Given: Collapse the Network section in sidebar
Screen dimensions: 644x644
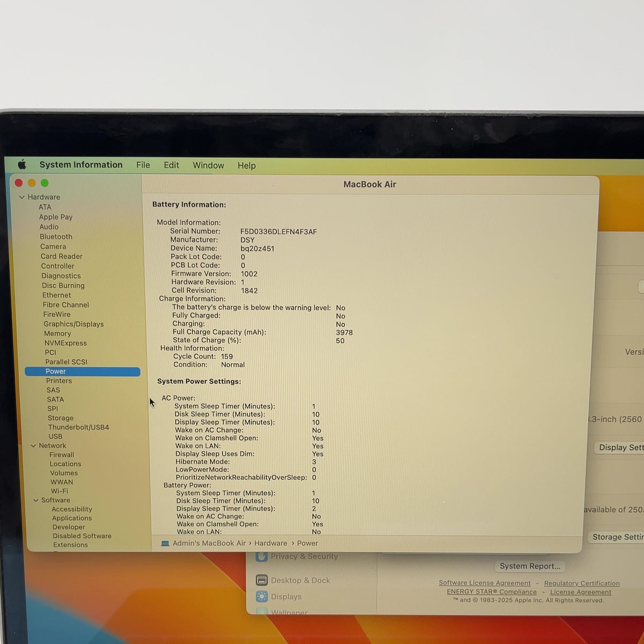Looking at the screenshot, I should click(x=33, y=445).
